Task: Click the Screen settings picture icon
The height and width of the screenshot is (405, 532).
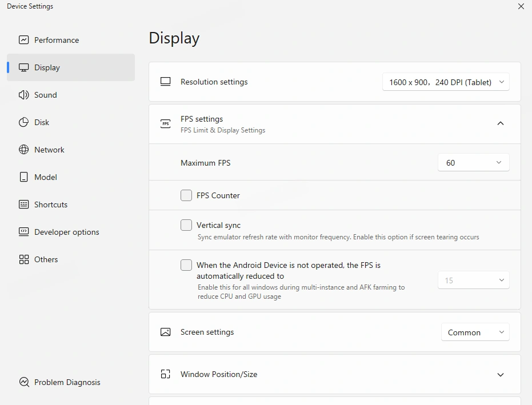Action: pyautogui.click(x=165, y=332)
